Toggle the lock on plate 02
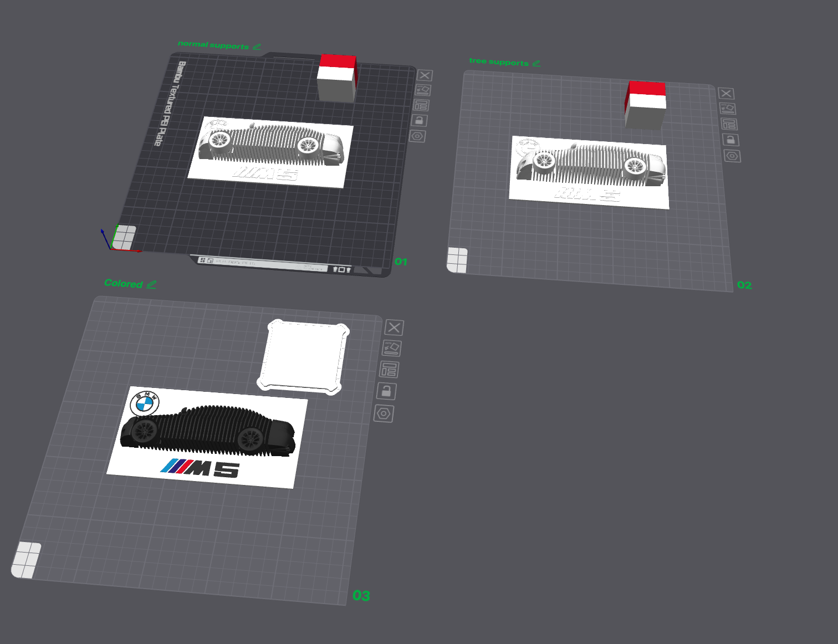The height and width of the screenshot is (644, 838). (x=730, y=140)
